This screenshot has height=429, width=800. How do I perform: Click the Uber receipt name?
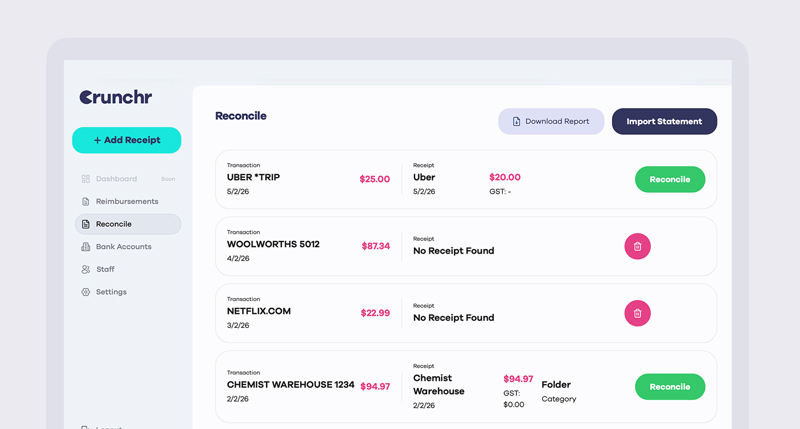(424, 178)
